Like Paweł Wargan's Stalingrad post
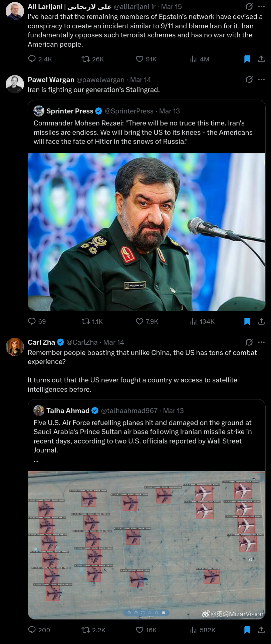The image size is (271, 644). 140,321
